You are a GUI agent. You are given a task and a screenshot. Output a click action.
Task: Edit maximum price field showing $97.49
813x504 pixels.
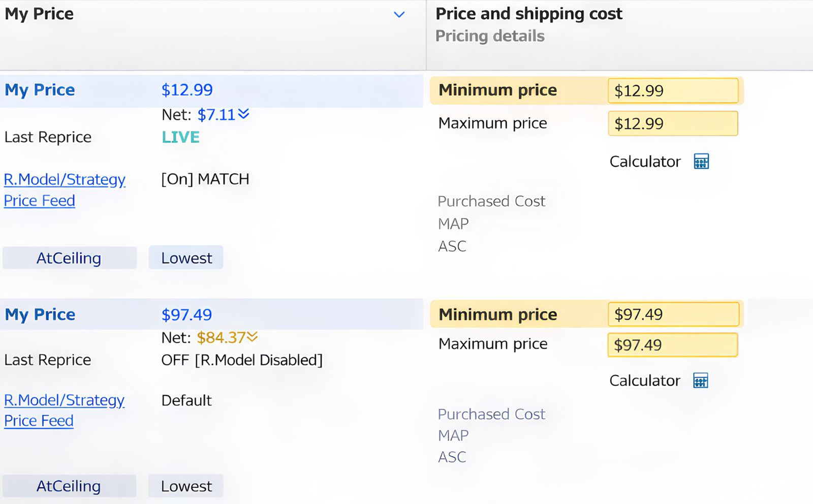point(673,345)
